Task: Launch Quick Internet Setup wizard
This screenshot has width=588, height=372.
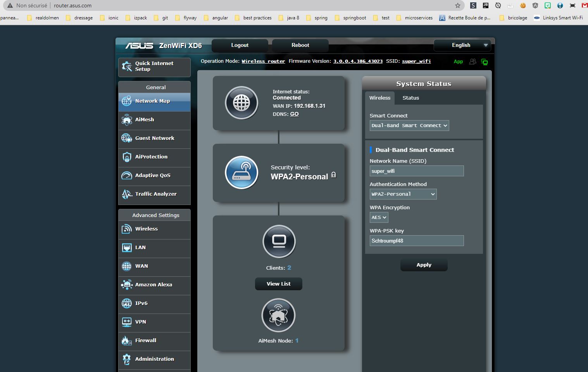Action: click(154, 67)
